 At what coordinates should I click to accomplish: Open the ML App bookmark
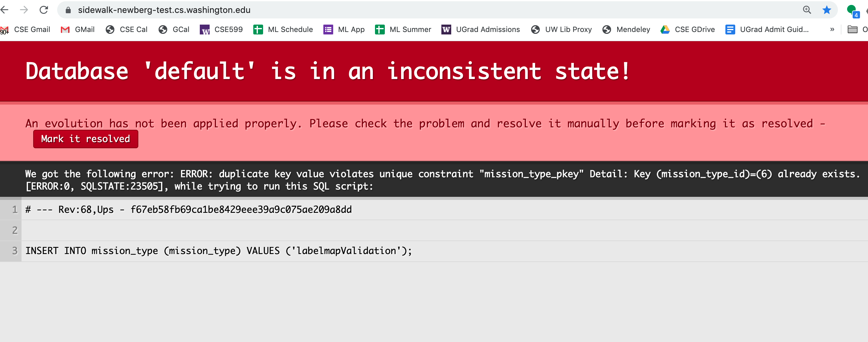click(x=344, y=29)
